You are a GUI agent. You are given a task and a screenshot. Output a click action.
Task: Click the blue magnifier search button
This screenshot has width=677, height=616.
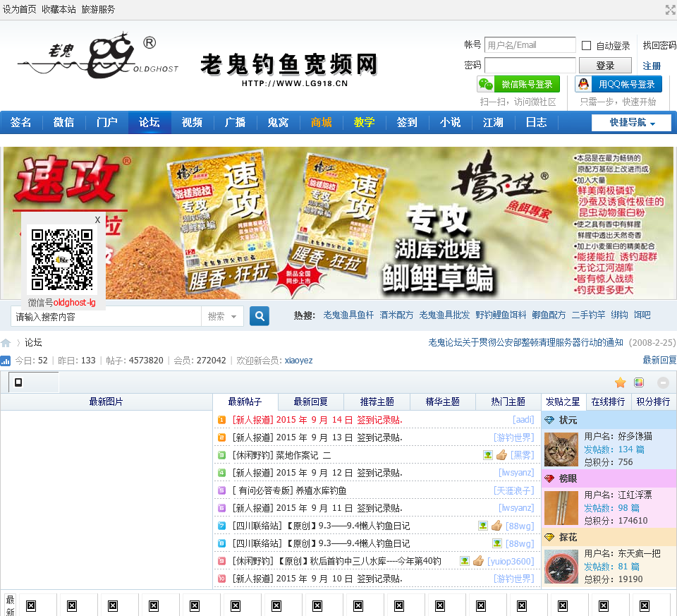click(260, 316)
